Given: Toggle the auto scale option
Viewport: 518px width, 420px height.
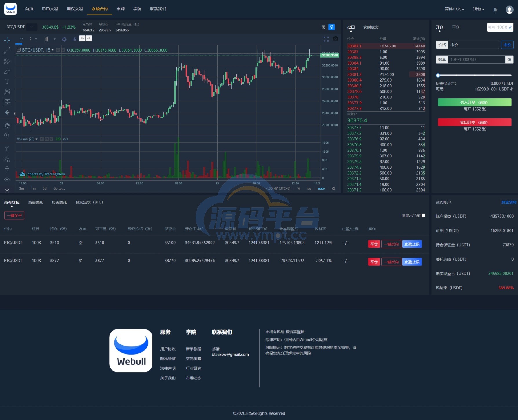Looking at the screenshot, I should click(x=321, y=188).
